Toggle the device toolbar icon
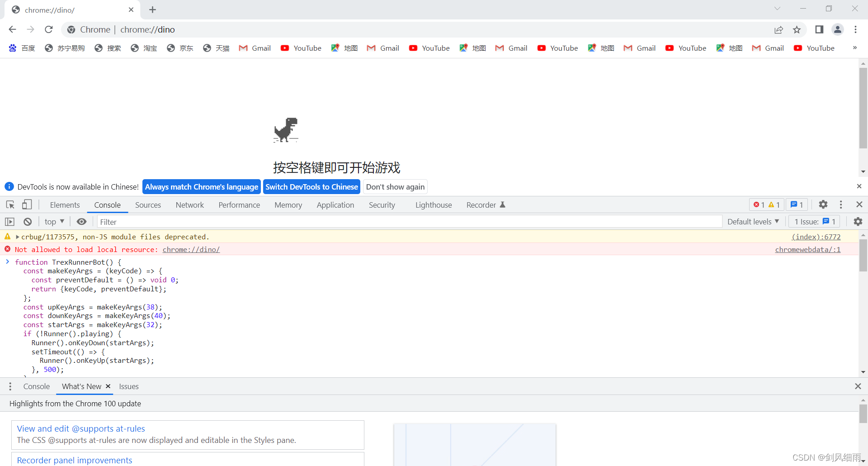This screenshot has height=466, width=868. (27, 205)
